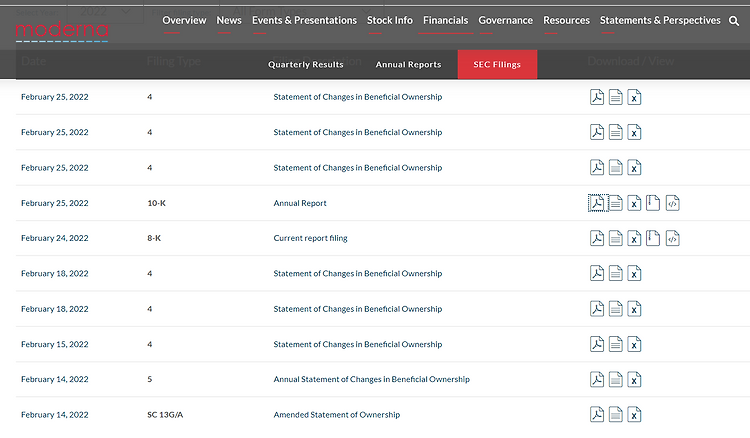This screenshot has height=438, width=750.
Task: Open the Annual Statement of Changes in Beneficial Ownership link
Action: pyautogui.click(x=372, y=379)
